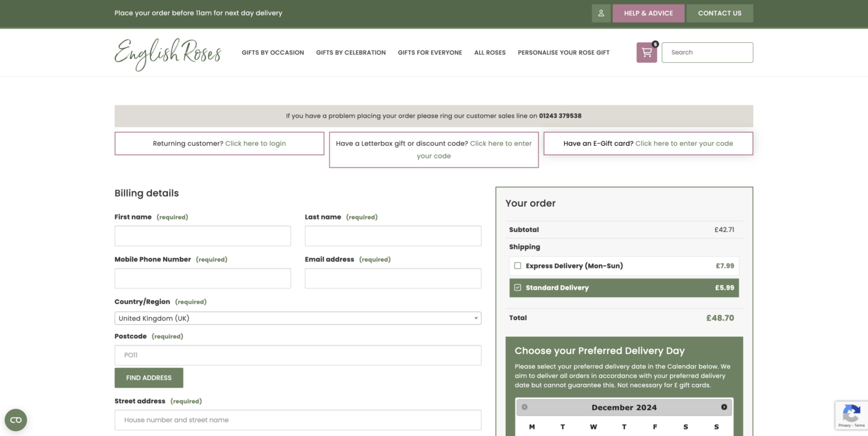The image size is (868, 436).
Task: Click the E-Gift card code link
Action: coord(684,143)
